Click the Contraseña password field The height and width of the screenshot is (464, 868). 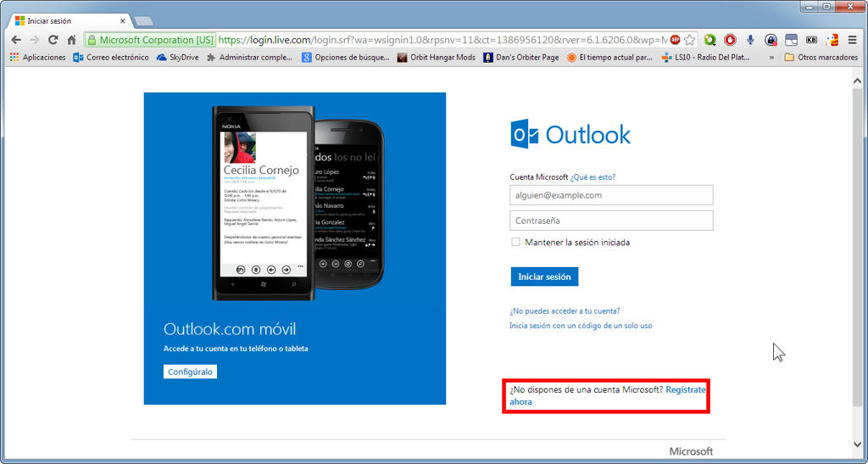tap(611, 221)
